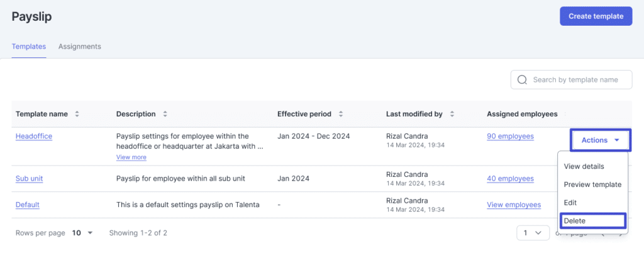Click View more under Headoffice description
Image resolution: width=644 pixels, height=255 pixels.
131,157
